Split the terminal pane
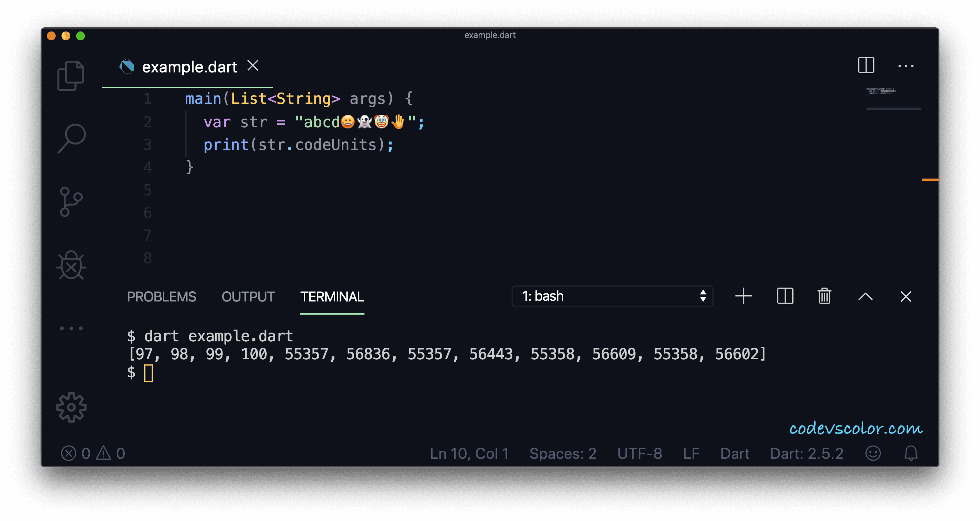 (785, 296)
